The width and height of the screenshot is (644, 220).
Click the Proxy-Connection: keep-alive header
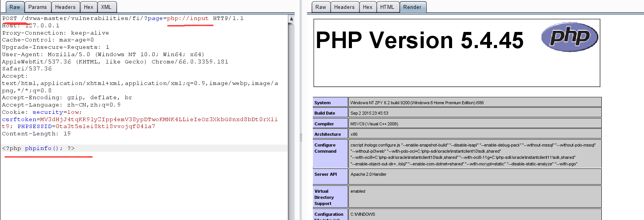tap(55, 33)
